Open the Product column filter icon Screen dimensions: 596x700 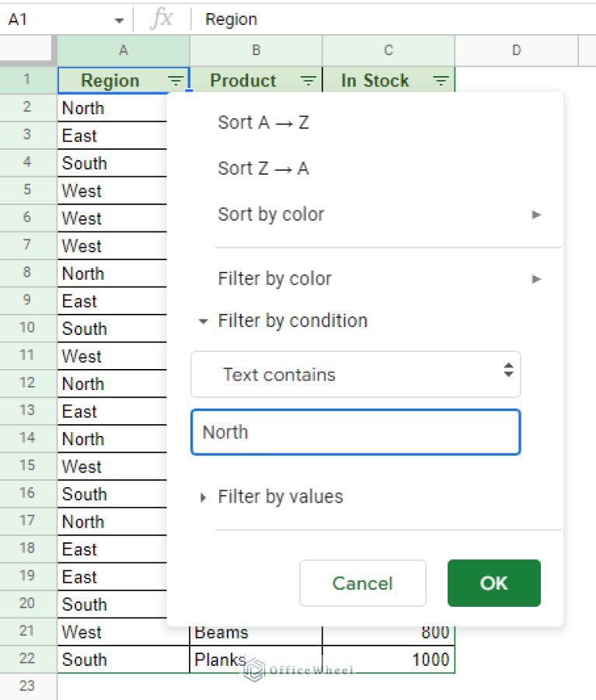308,79
